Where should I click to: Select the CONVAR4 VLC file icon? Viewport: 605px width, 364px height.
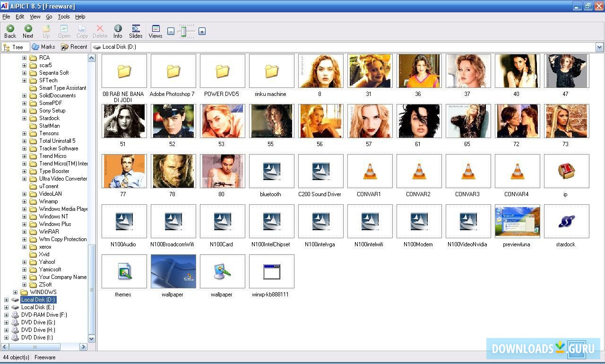coord(517,171)
